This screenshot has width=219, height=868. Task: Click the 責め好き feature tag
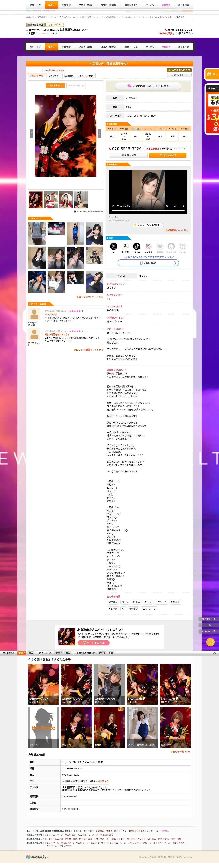click(134, 609)
